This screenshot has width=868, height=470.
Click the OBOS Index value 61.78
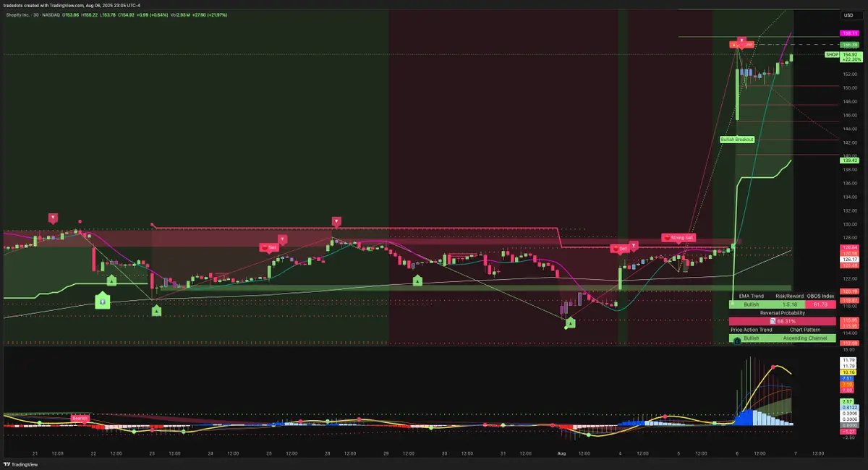(x=820, y=304)
